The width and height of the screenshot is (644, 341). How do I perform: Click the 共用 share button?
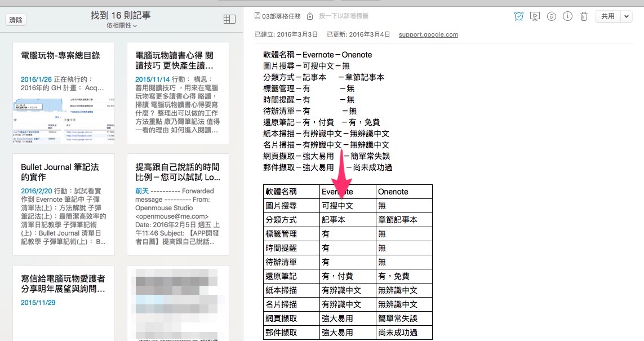608,16
